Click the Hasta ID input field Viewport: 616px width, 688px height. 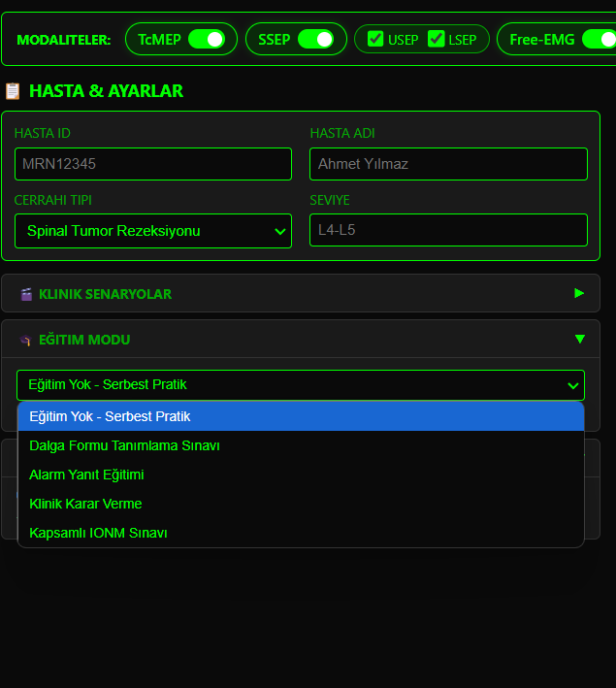tap(153, 164)
